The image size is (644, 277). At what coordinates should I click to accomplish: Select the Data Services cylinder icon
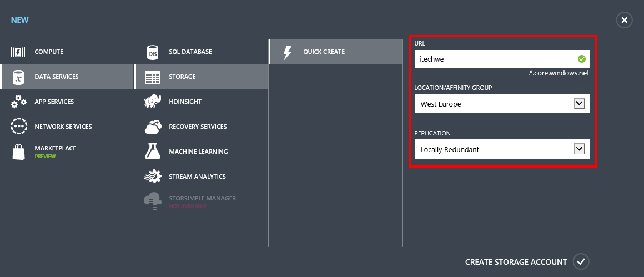[x=18, y=77]
